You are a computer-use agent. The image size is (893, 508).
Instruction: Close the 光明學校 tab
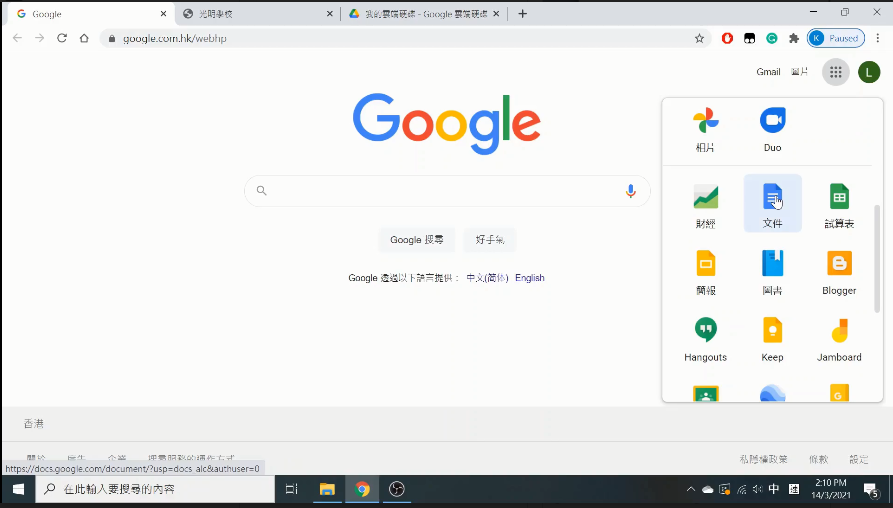329,14
